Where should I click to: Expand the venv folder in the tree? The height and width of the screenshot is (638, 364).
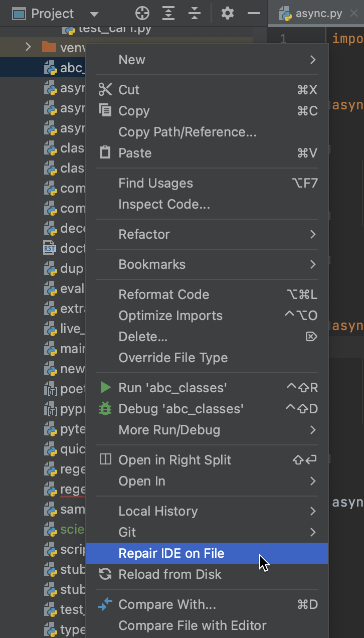tap(29, 47)
